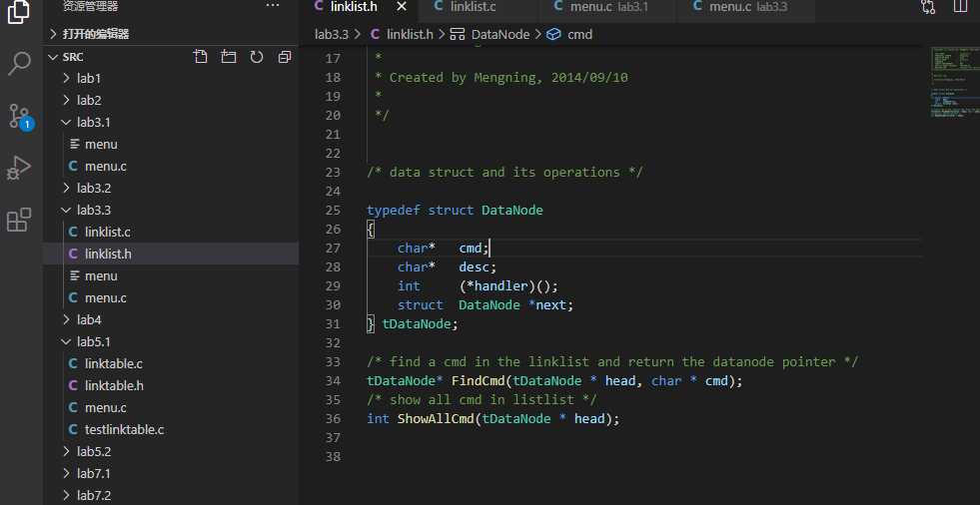Click the compare changes icon in editor toolbar
The width and height of the screenshot is (980, 505).
pyautogui.click(x=928, y=7)
